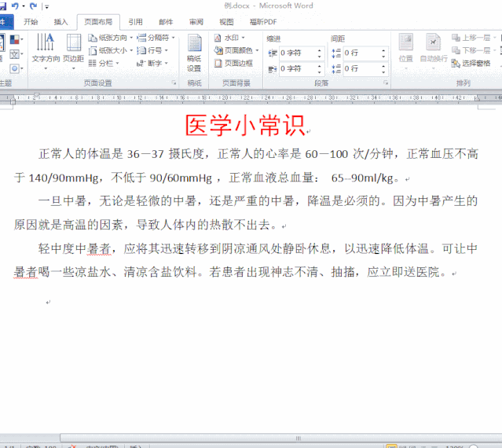The width and height of the screenshot is (502, 448).
Task: Click the 上移一层 bring forward button
Action: click(474, 38)
